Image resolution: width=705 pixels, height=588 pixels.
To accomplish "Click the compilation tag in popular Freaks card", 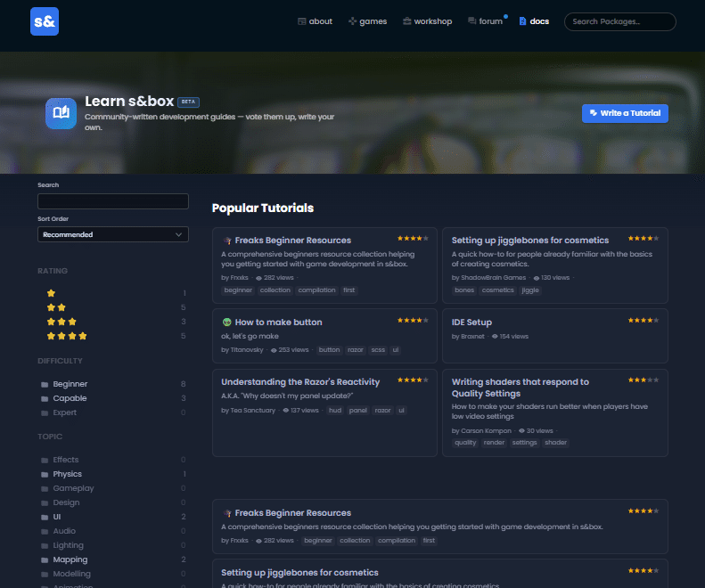I will [316, 290].
